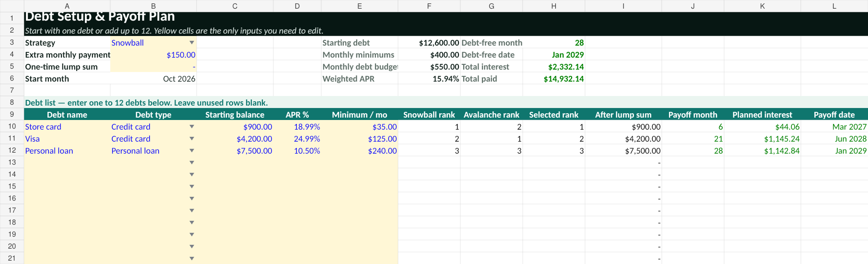
Task: Open debt type dropdown for Store card
Action: (x=192, y=127)
